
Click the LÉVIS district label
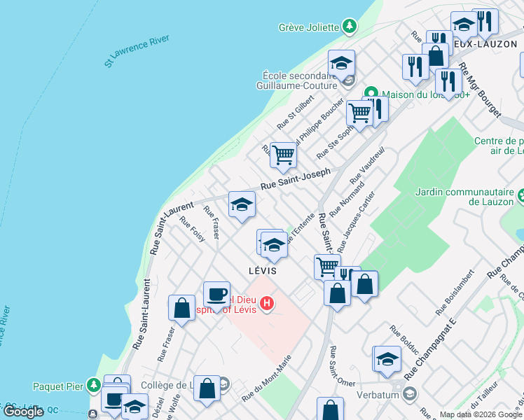[263, 271]
